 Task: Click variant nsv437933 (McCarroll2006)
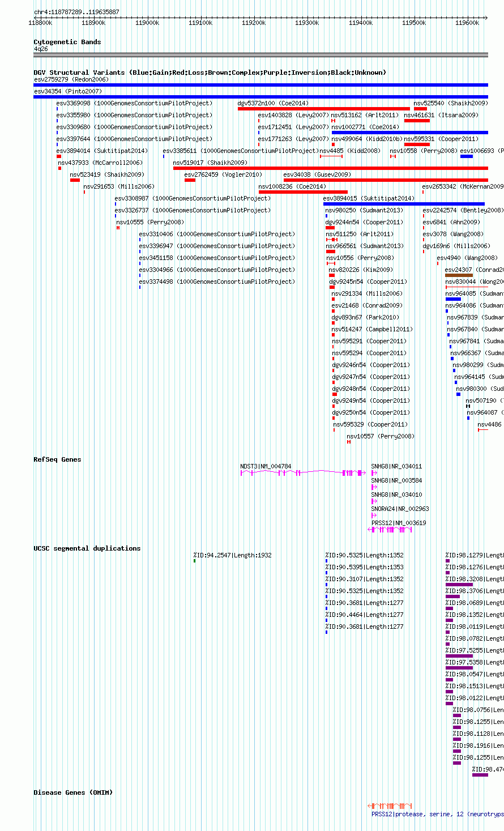[100, 163]
